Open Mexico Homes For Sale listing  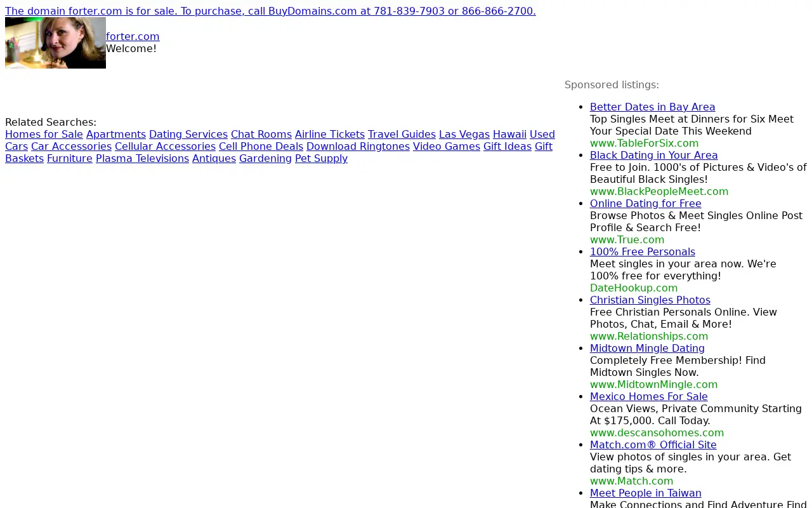tap(649, 396)
